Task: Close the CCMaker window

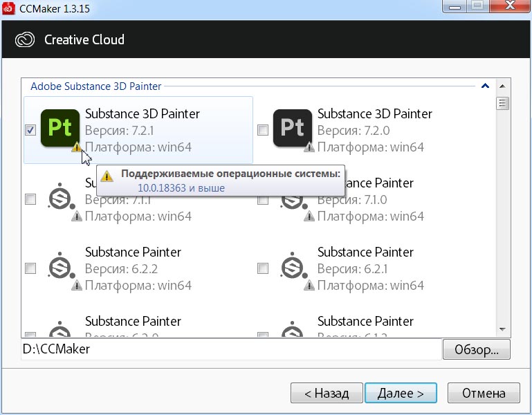Action: [x=510, y=6]
